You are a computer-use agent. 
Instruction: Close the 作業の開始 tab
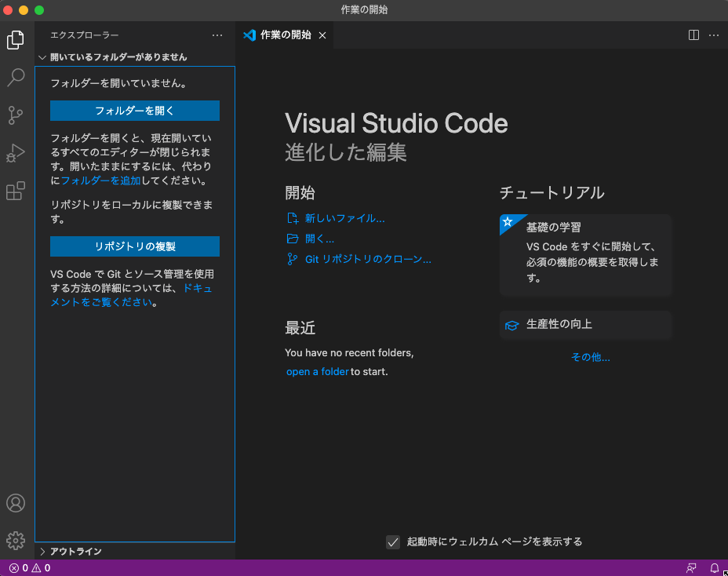pyautogui.click(x=322, y=35)
